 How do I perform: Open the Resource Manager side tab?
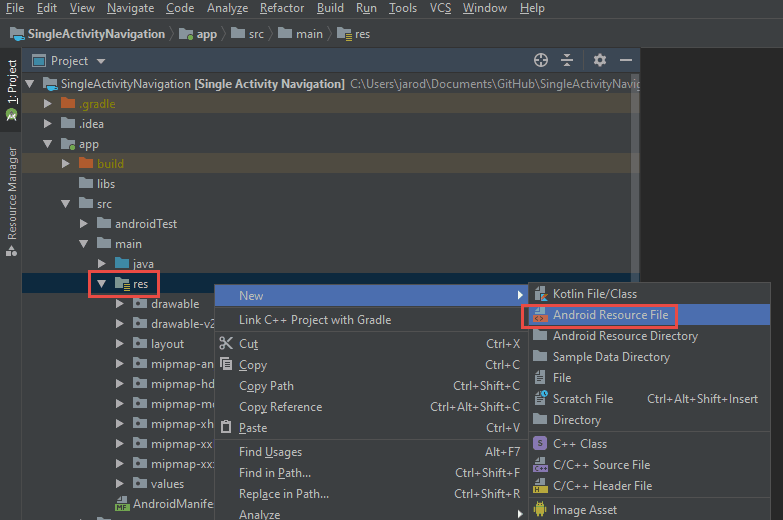click(12, 193)
